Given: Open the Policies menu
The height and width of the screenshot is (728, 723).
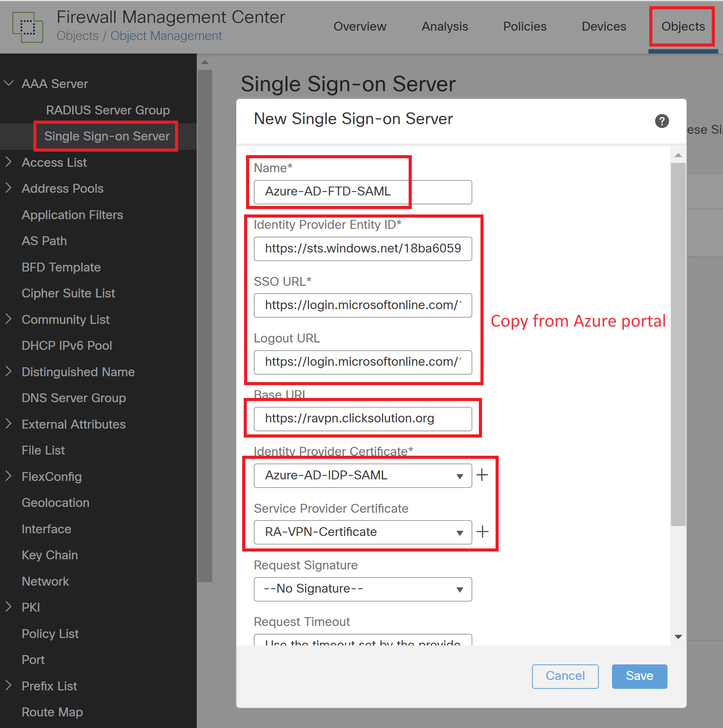Looking at the screenshot, I should point(524,26).
